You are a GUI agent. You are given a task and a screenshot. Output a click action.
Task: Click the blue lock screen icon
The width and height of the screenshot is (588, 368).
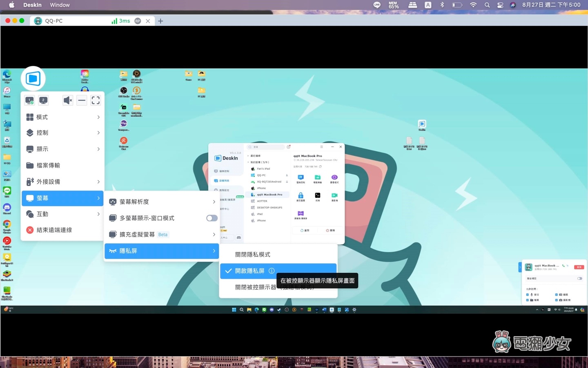tap(301, 195)
